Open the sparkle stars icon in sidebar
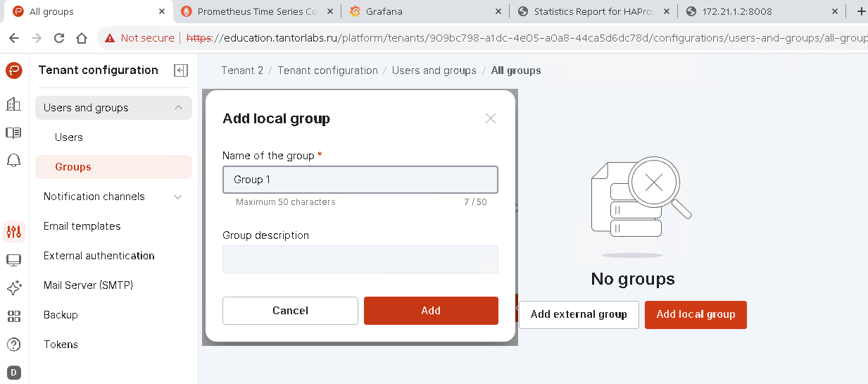The image size is (868, 384). click(x=13, y=288)
